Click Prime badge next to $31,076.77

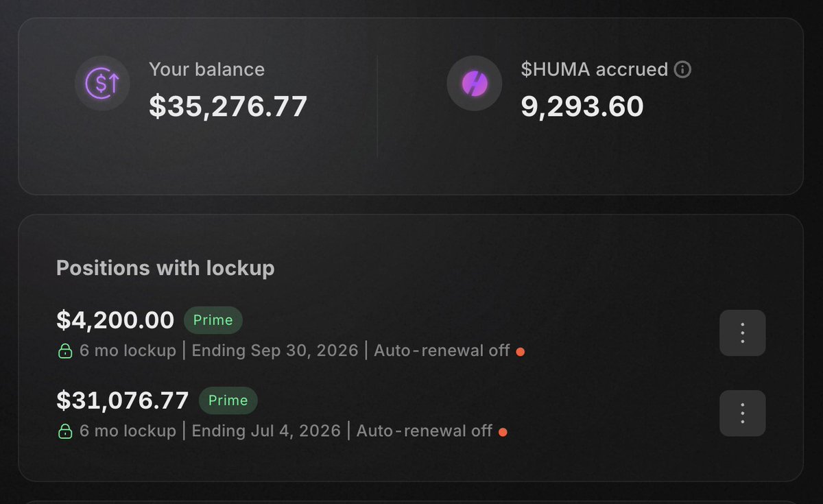click(x=228, y=400)
